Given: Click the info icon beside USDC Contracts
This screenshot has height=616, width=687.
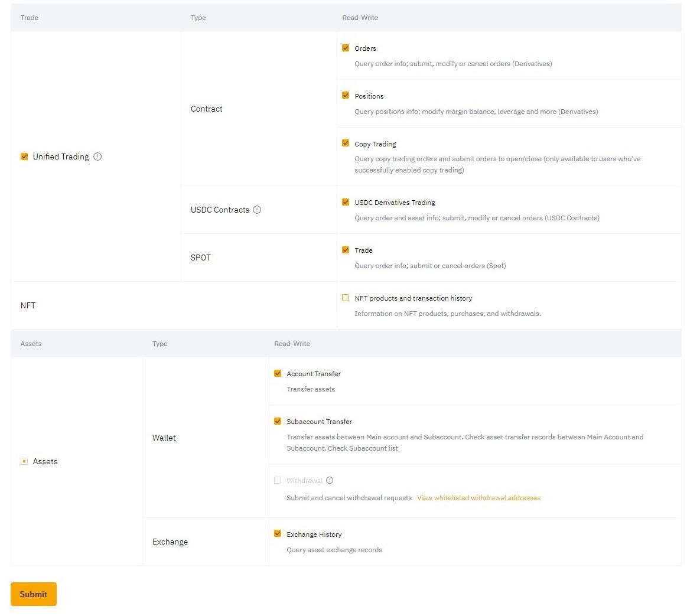Looking at the screenshot, I should (257, 210).
